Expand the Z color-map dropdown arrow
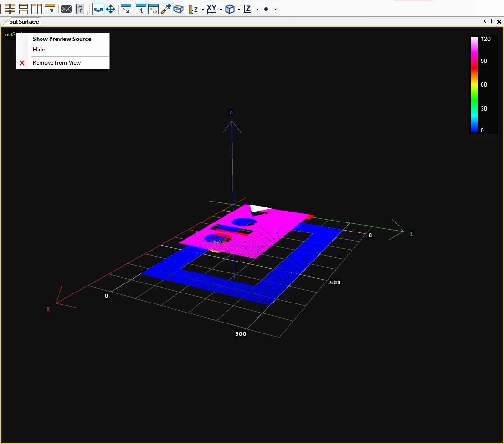This screenshot has width=504, height=444. pyautogui.click(x=203, y=10)
